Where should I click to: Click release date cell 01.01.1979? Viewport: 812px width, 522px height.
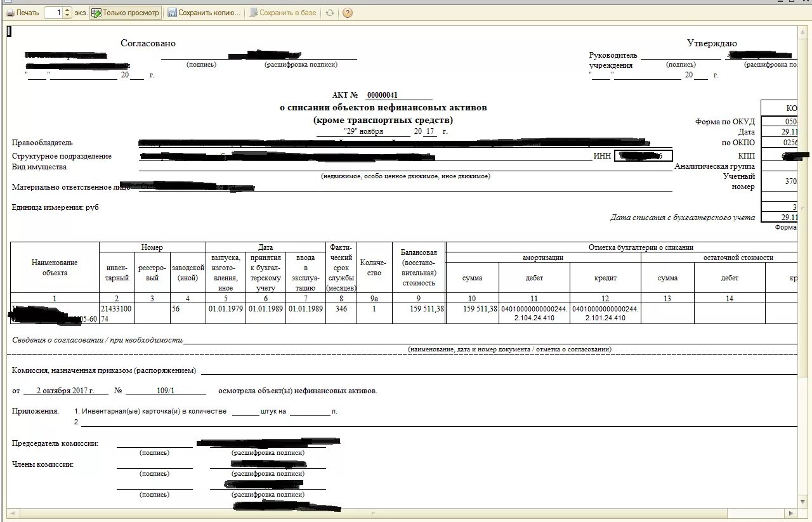226,314
